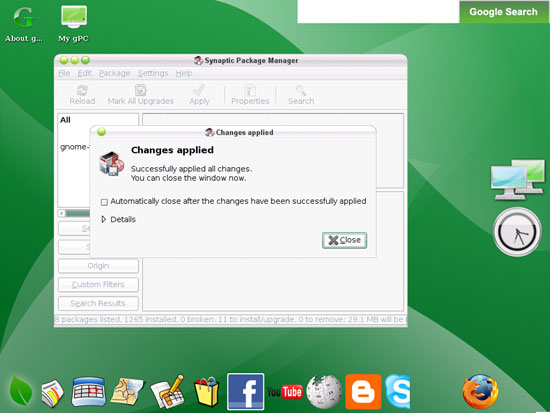The width and height of the screenshot is (550, 413).
Task: Launch Skype from the dock
Action: pos(398,391)
